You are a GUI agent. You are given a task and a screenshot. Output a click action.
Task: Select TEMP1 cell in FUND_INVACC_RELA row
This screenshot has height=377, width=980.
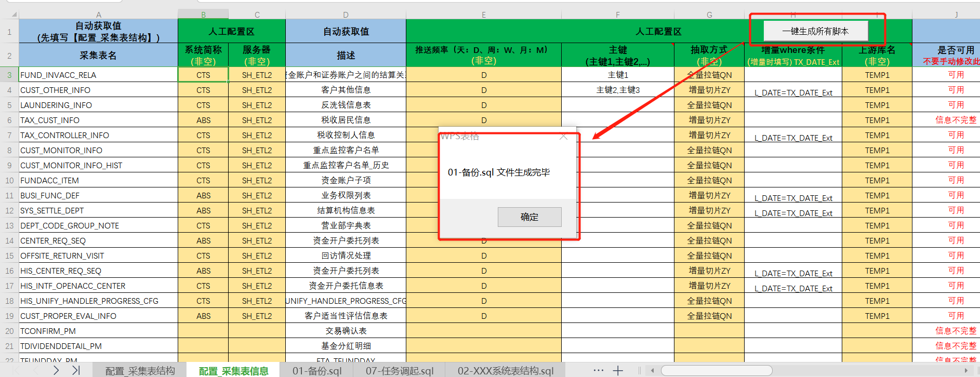pyautogui.click(x=877, y=75)
